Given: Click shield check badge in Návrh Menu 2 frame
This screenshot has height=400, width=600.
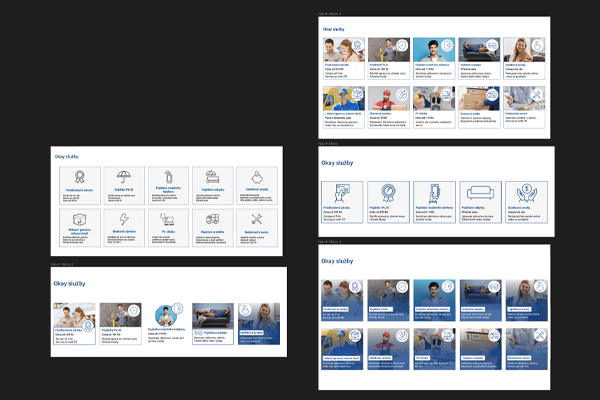Looking at the screenshot, I should click(x=134, y=310).
